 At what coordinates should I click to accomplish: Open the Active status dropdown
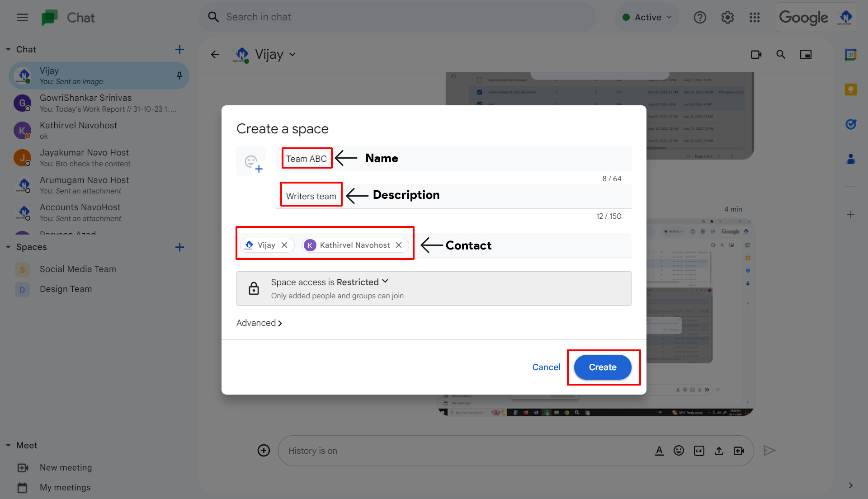(x=647, y=18)
